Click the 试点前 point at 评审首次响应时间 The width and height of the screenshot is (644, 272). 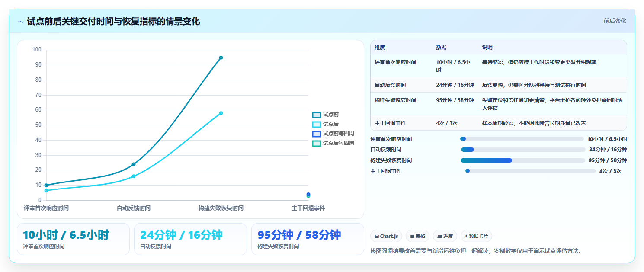coord(46,186)
